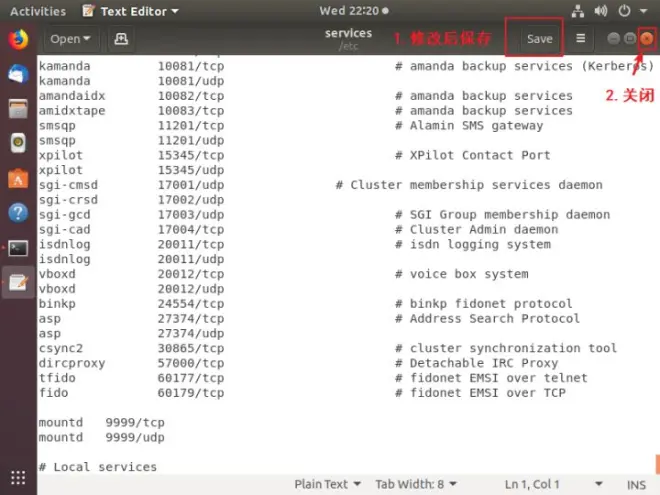Open the Open file dropdown

(x=70, y=39)
